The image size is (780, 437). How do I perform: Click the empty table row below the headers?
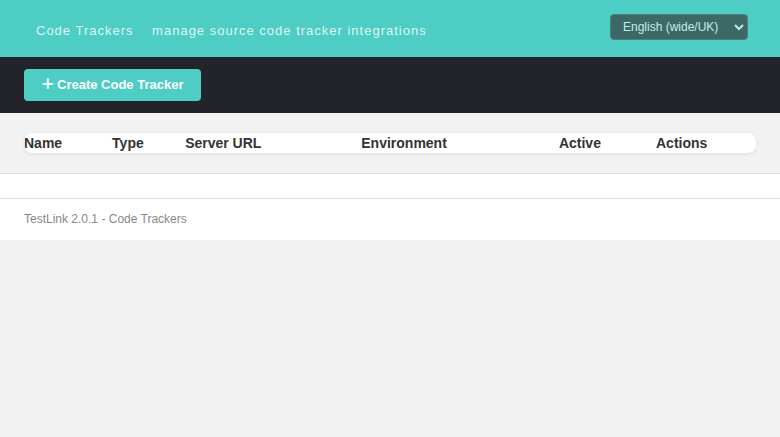coord(390,186)
